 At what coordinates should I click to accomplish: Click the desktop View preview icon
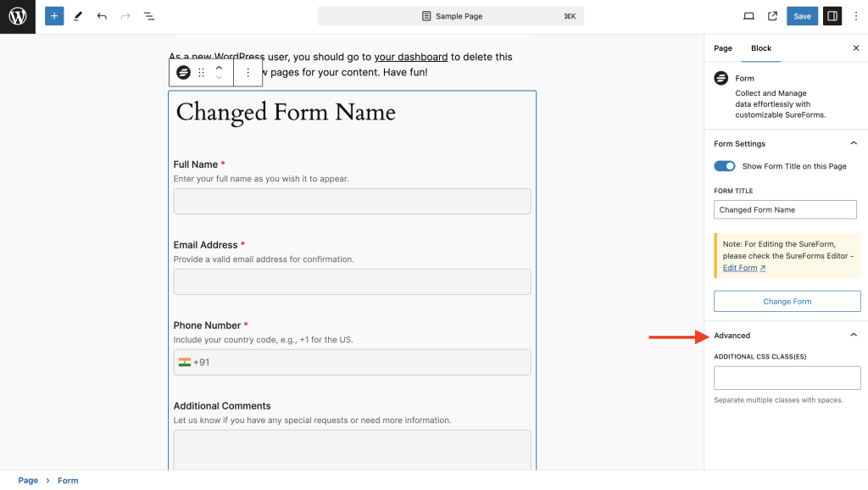pyautogui.click(x=748, y=16)
